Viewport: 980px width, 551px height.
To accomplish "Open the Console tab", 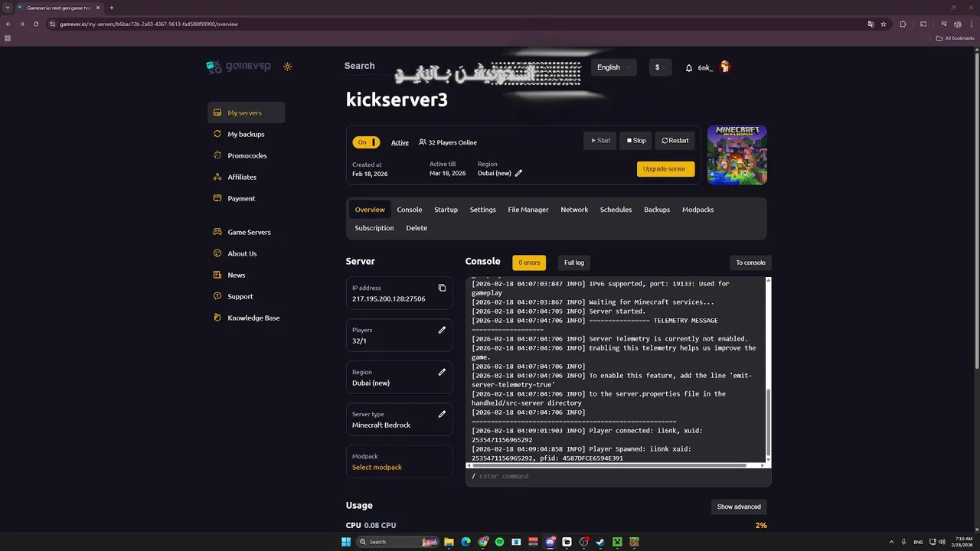I will (410, 210).
